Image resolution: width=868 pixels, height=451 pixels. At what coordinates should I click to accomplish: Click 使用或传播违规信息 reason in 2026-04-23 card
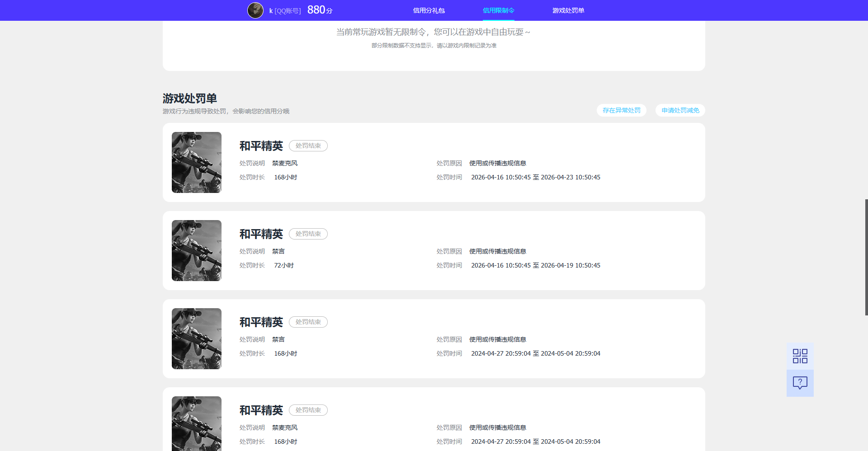[x=498, y=163]
